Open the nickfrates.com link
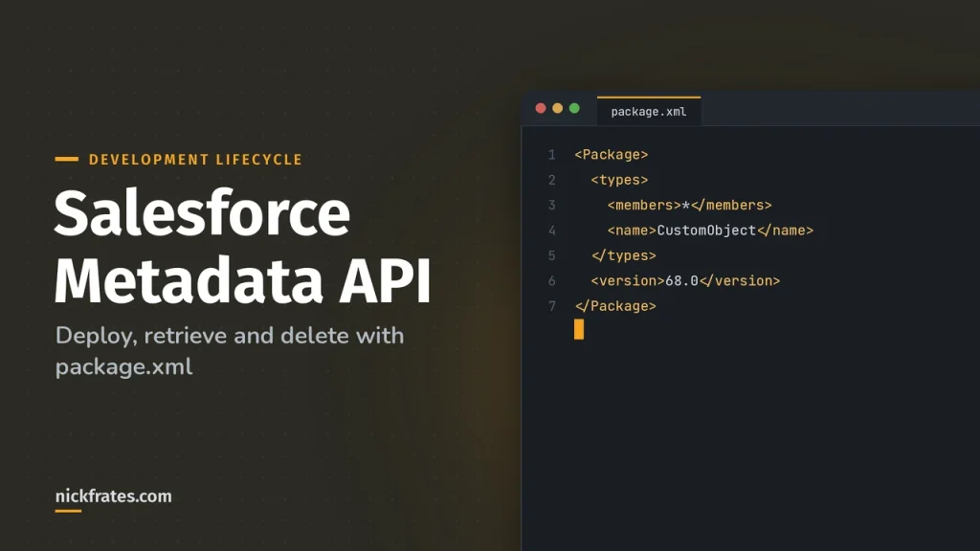The image size is (980, 551). [113, 496]
